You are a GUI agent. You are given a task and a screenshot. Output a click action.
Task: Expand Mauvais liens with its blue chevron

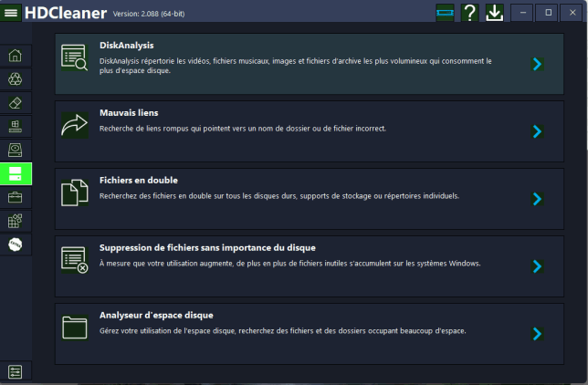pyautogui.click(x=538, y=131)
